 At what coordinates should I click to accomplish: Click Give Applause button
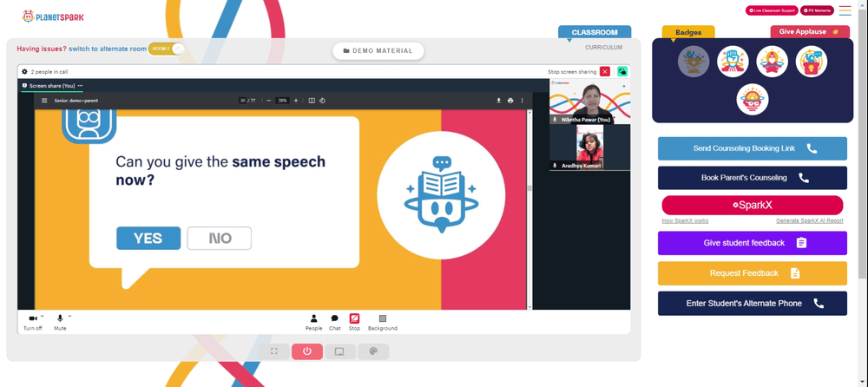(x=810, y=32)
